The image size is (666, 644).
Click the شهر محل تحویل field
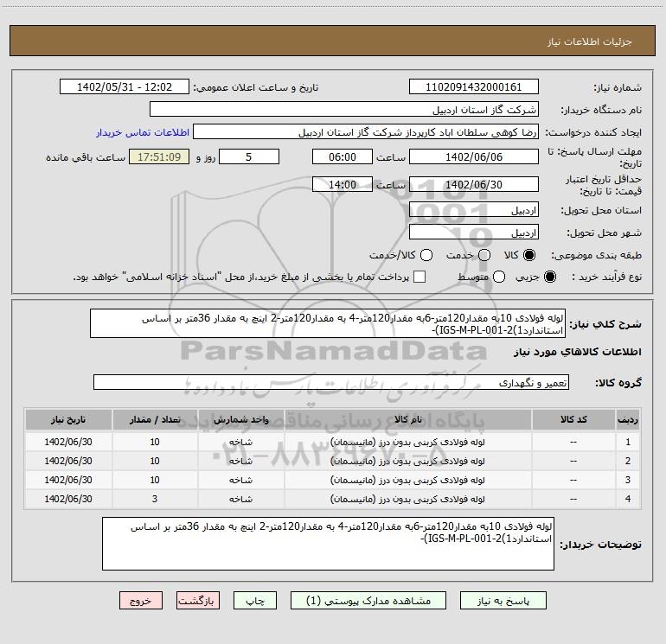point(474,233)
